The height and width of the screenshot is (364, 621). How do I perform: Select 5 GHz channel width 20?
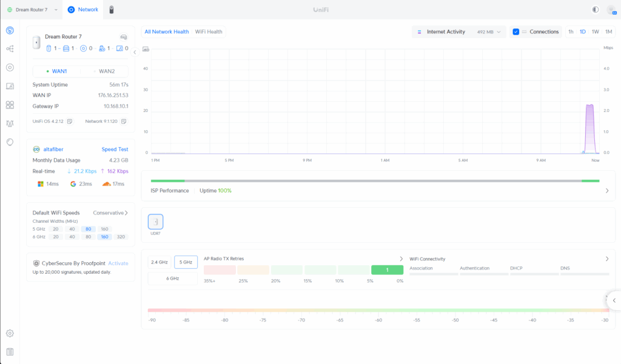pos(56,229)
